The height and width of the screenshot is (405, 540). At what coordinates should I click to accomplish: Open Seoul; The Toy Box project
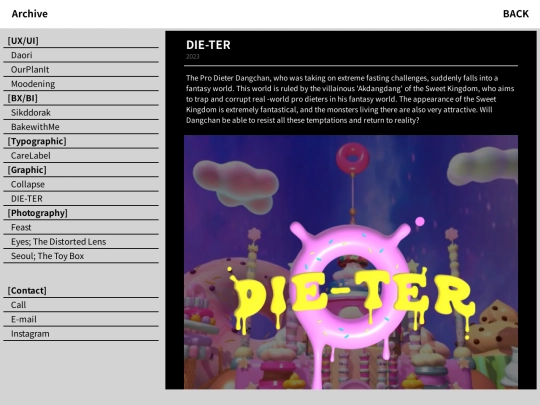point(48,256)
